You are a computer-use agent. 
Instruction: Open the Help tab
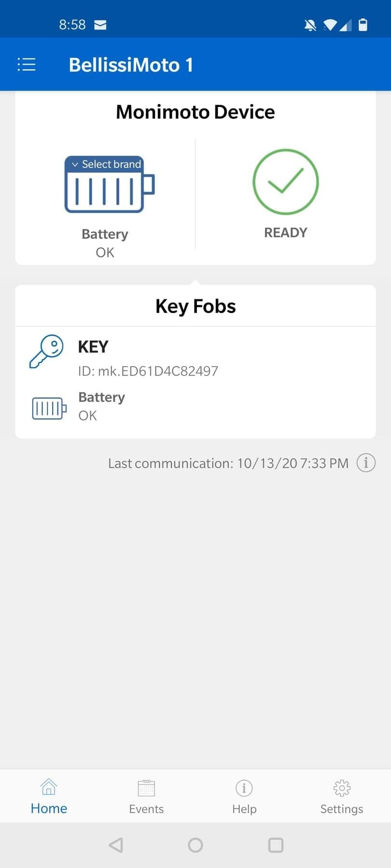[244, 796]
